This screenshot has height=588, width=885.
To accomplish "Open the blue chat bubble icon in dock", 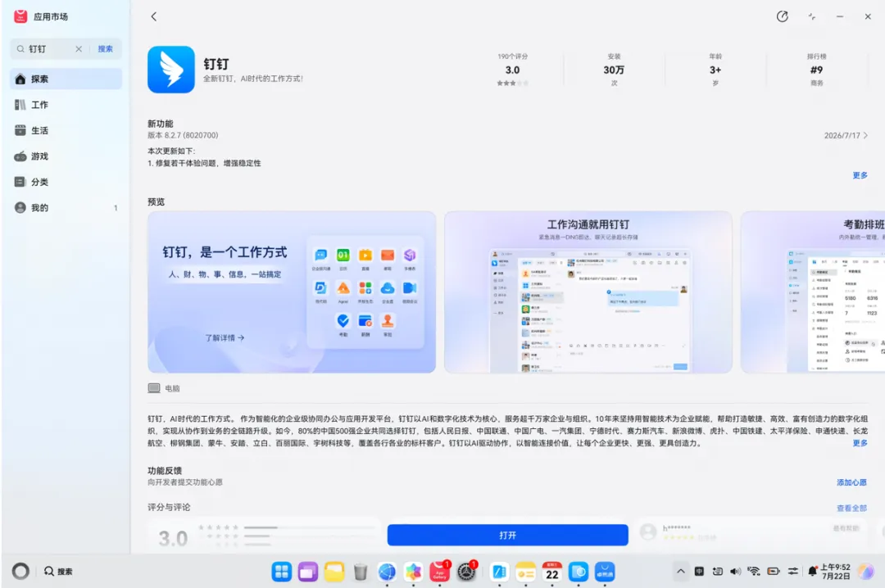I will pos(579,572).
